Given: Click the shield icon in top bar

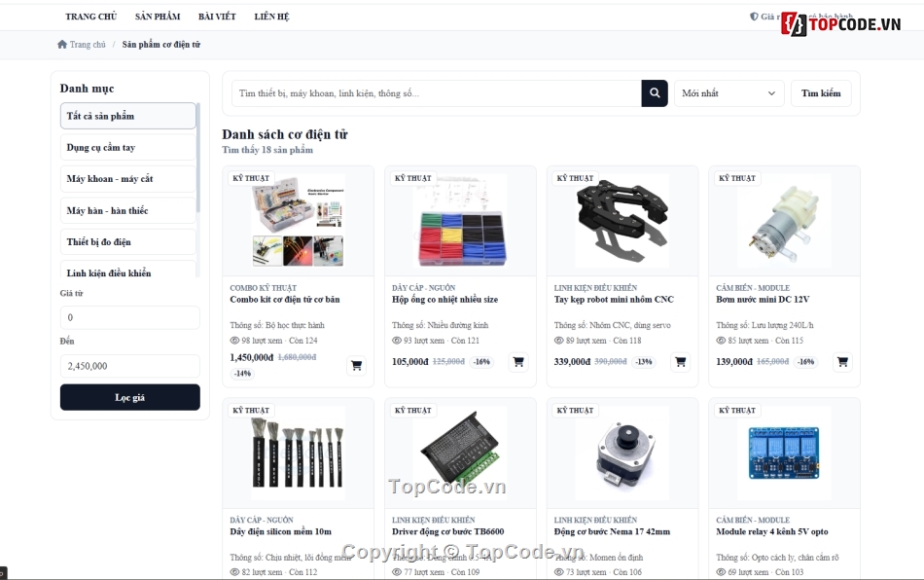Looking at the screenshot, I should (x=754, y=17).
